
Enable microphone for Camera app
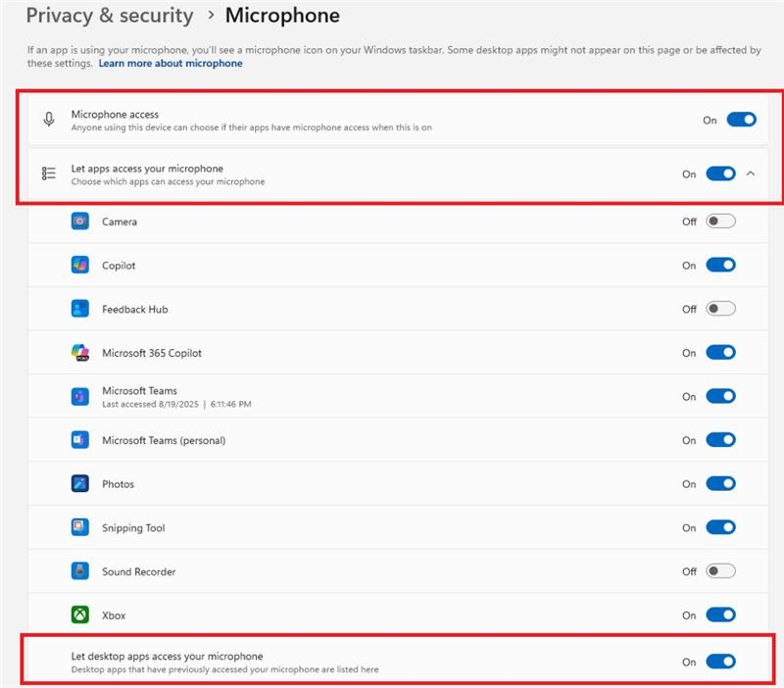(x=720, y=221)
